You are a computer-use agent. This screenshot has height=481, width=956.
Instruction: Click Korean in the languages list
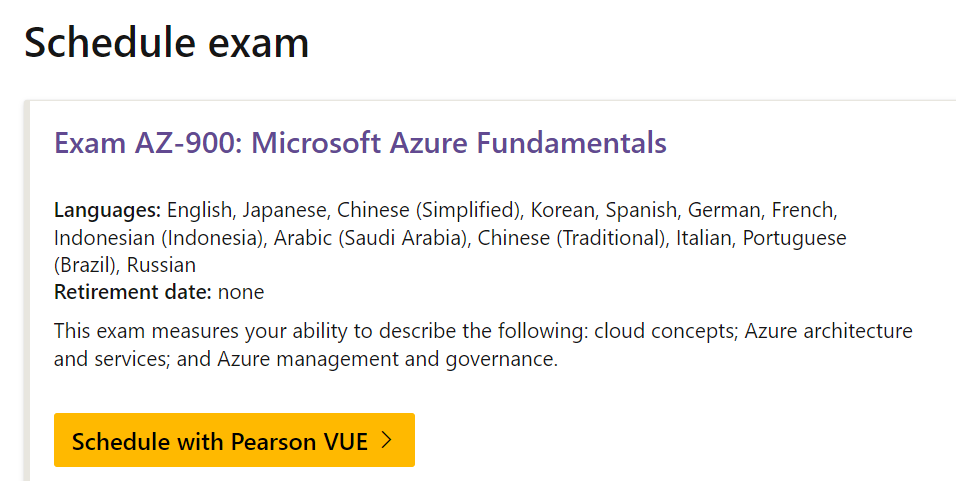561,211
